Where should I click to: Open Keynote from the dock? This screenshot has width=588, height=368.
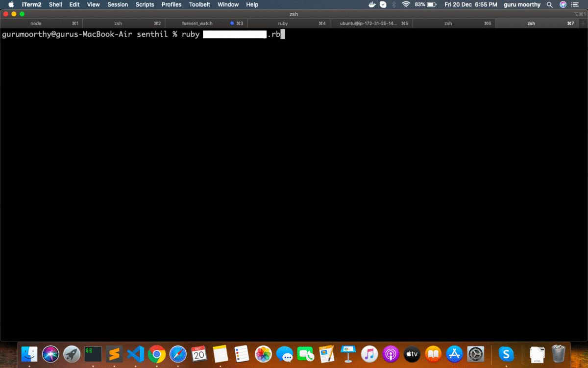[348, 354]
